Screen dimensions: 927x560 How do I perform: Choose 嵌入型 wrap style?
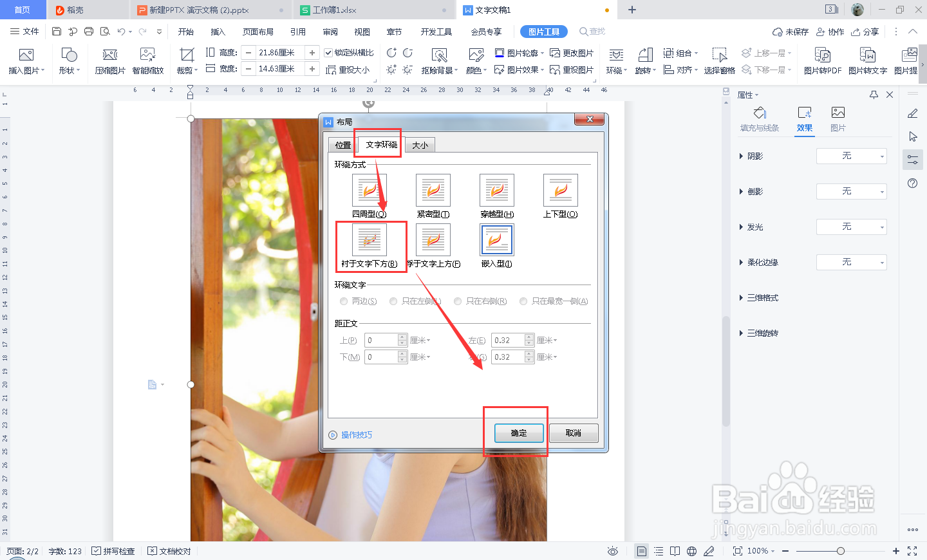[x=496, y=240]
